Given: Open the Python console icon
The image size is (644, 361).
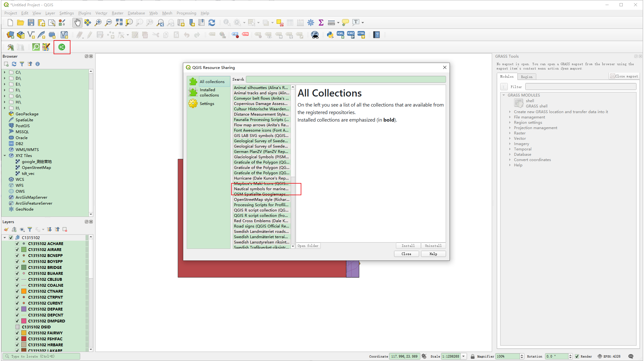Looking at the screenshot, I should (x=330, y=35).
